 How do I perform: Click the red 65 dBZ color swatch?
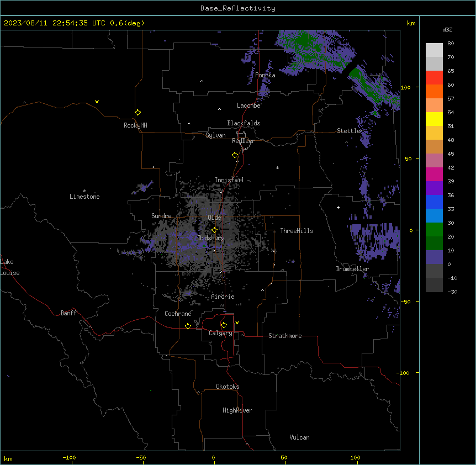[434, 78]
